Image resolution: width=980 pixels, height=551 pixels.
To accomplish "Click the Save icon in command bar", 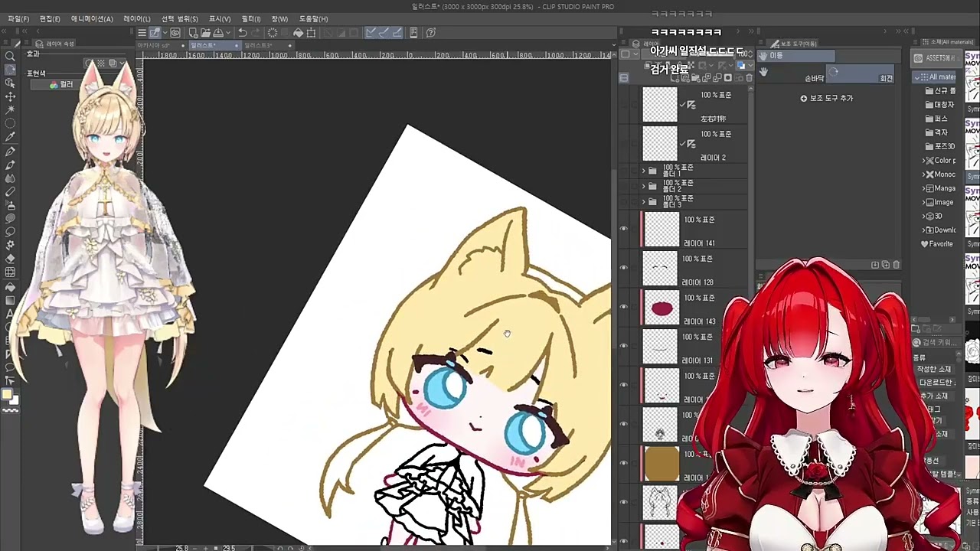I will point(218,32).
